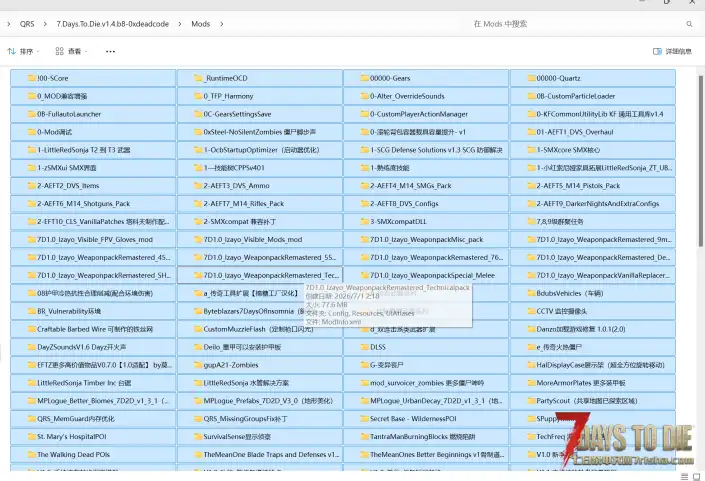Select the 0_TFP_Harmony folder icon
Screen dimensions: 705x481
(198, 96)
